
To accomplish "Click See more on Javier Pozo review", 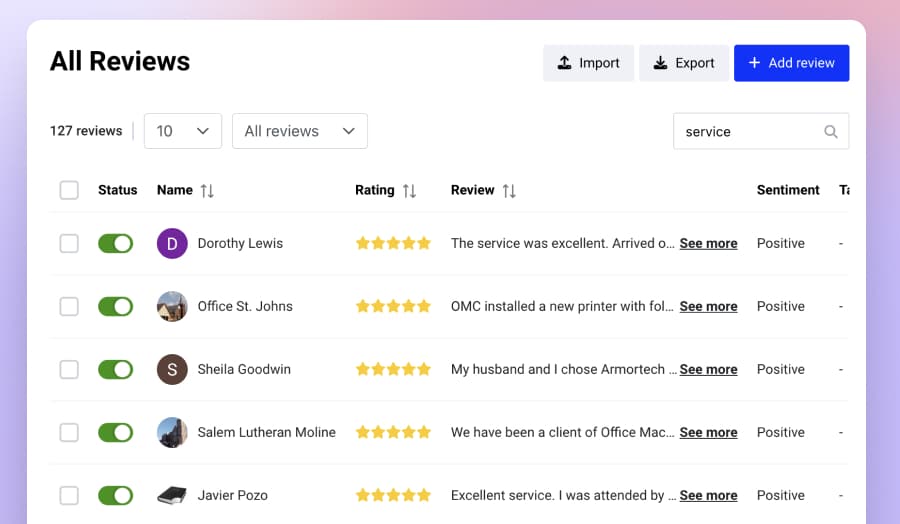I will [708, 495].
